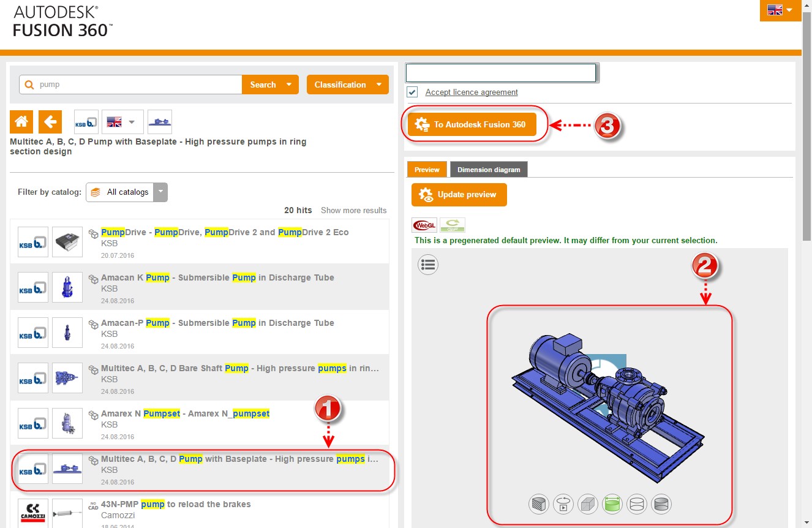Click the orange home icon above search results
This screenshot has height=528, width=812.
pos(21,121)
